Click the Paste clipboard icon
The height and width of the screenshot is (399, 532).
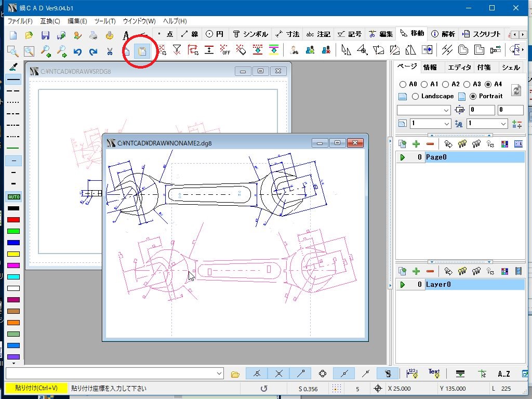(142, 51)
